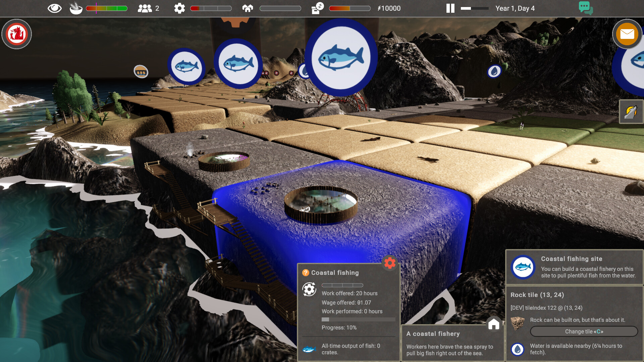Click the speech bubble marker on the distant tile
Screen dimensions: 644x362
(x=141, y=72)
